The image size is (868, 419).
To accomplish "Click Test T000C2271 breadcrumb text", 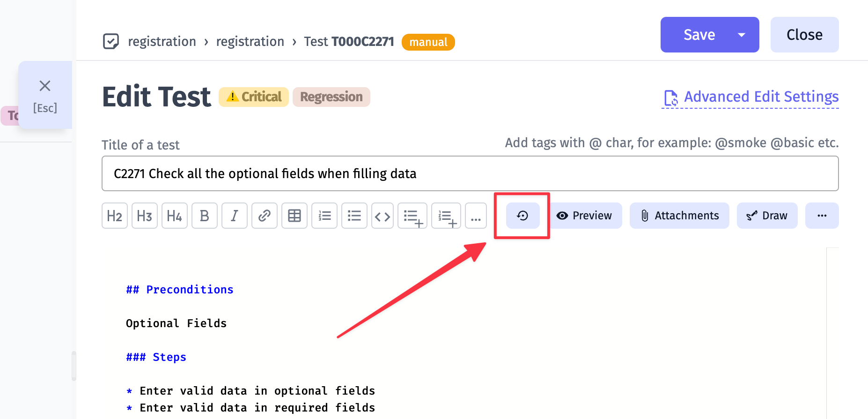I will tap(349, 42).
